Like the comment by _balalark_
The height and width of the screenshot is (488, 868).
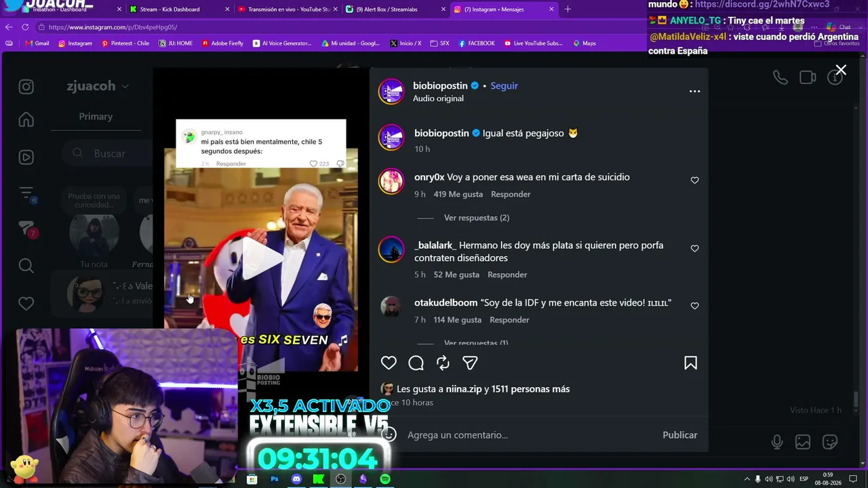pos(694,249)
